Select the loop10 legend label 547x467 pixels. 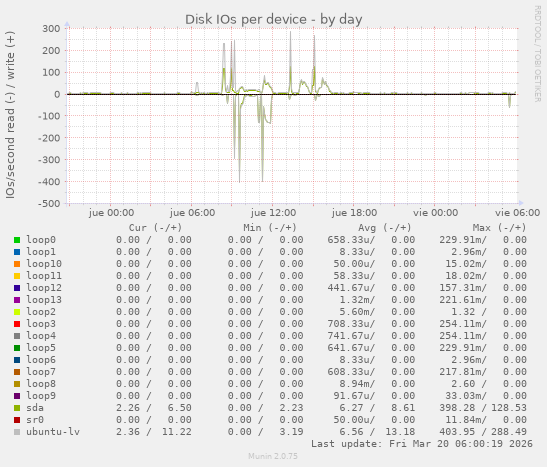click(x=44, y=264)
